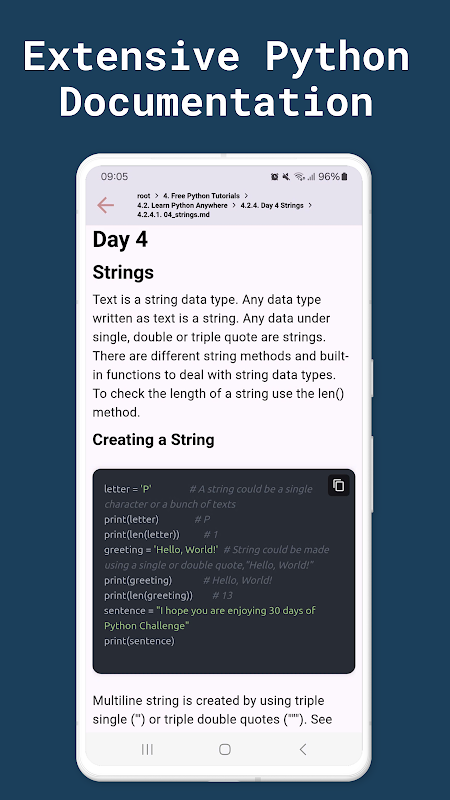Tap the print(sentence) line in code

pyautogui.click(x=139, y=641)
